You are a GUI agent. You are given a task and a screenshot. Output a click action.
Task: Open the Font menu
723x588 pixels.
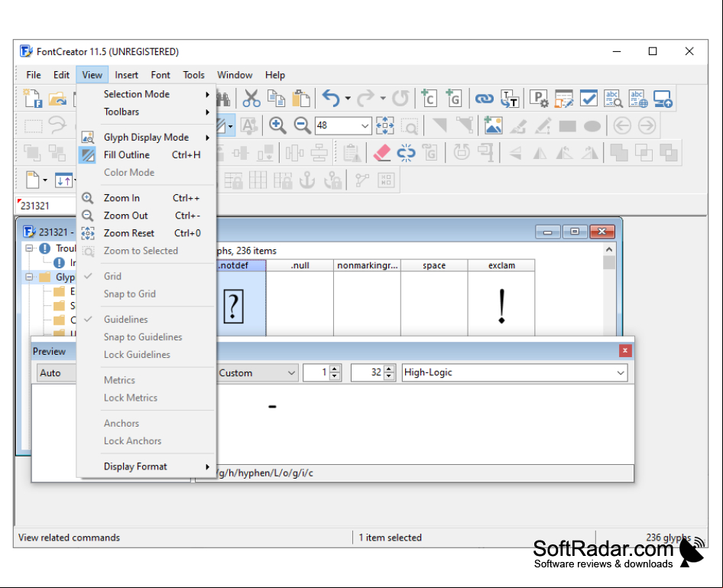coord(160,75)
